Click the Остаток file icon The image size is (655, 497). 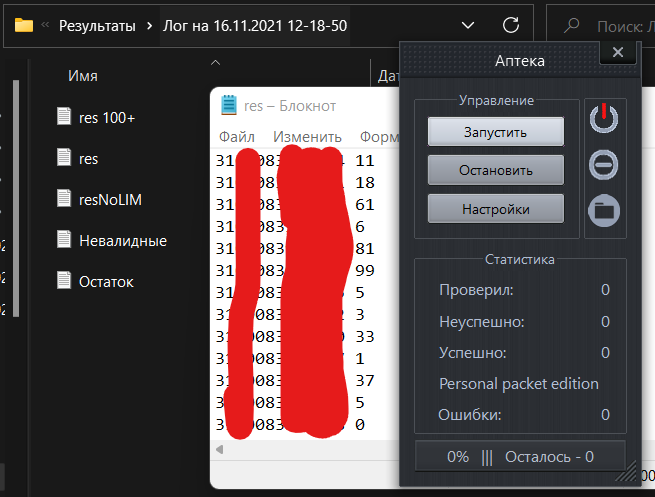64,280
